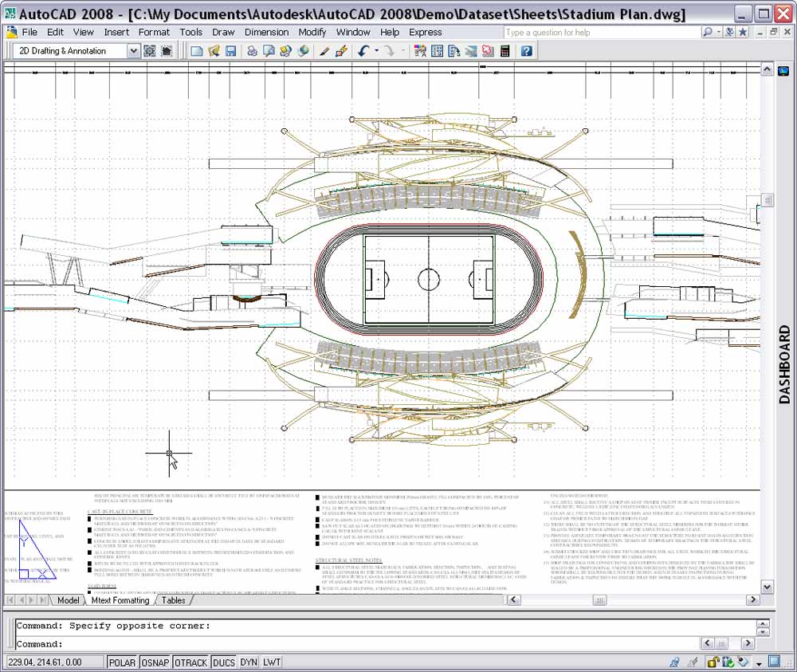Expand the Undo history dropdown arrow
The width and height of the screenshot is (797, 672).
tap(375, 50)
